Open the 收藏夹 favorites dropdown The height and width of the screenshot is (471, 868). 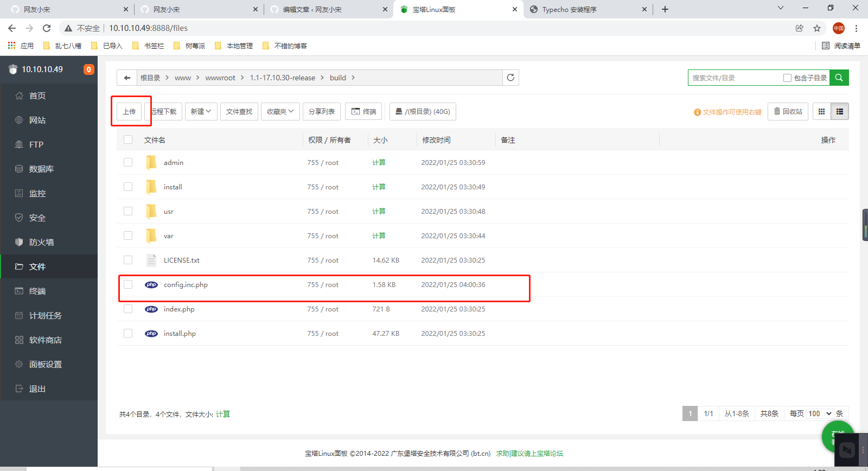click(x=280, y=111)
